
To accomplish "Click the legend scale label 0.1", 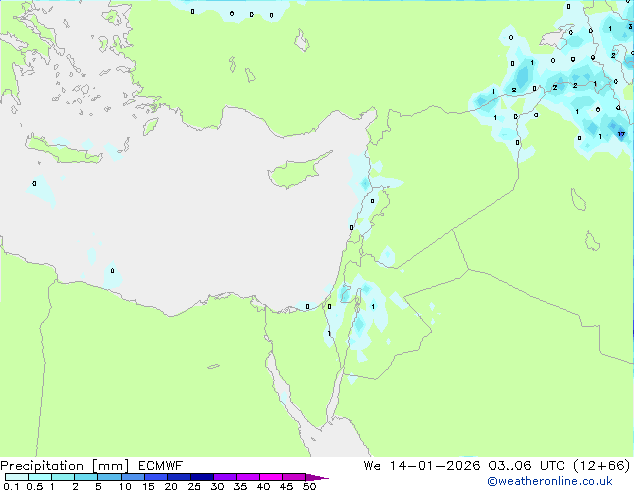I will coord(11,486).
